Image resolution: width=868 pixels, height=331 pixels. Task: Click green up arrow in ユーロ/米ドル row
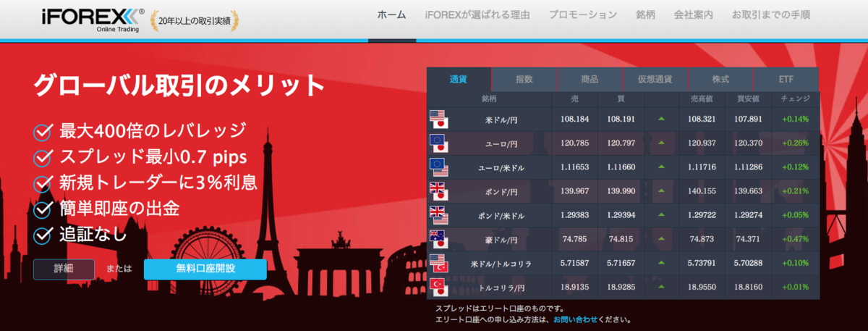pyautogui.click(x=661, y=167)
